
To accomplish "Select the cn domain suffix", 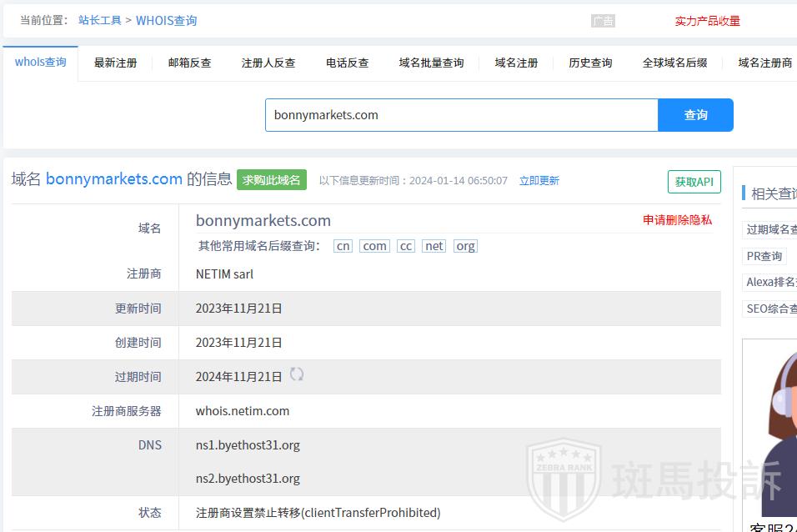I will (343, 246).
